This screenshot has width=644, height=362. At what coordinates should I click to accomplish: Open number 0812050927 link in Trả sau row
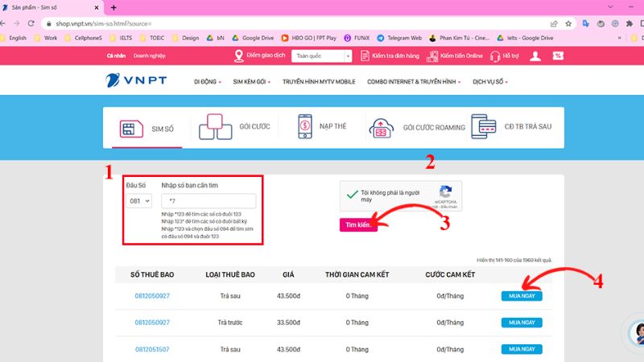[x=152, y=296]
